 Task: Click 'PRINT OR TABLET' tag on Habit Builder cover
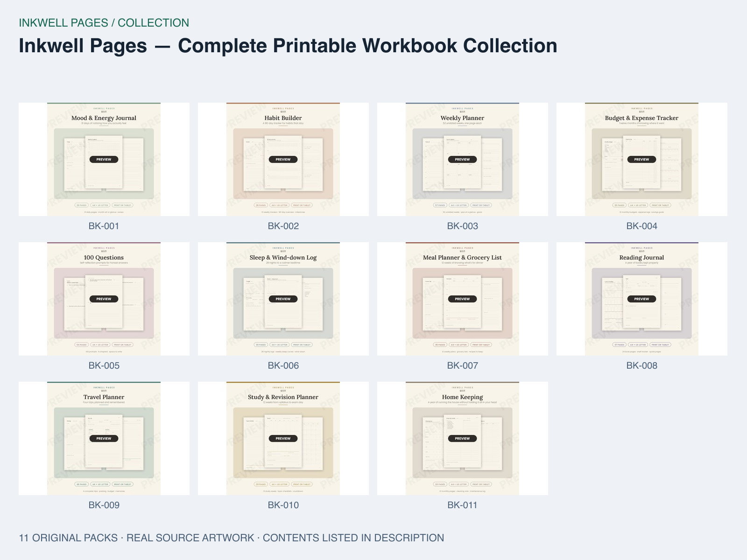(302, 205)
